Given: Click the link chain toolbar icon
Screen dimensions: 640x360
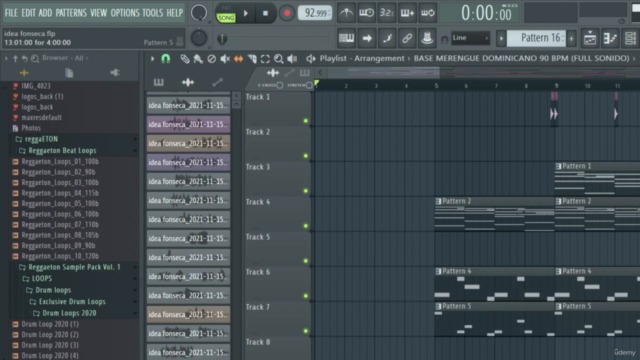Looking at the screenshot, I should click(x=407, y=38).
